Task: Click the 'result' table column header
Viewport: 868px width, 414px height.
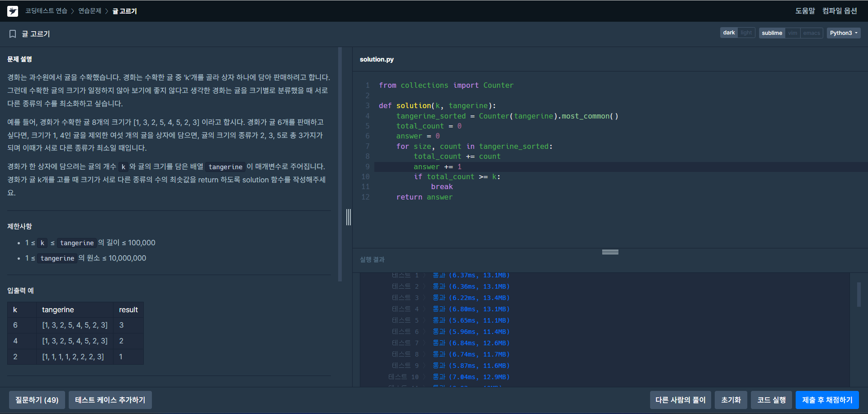Action: 128,310
